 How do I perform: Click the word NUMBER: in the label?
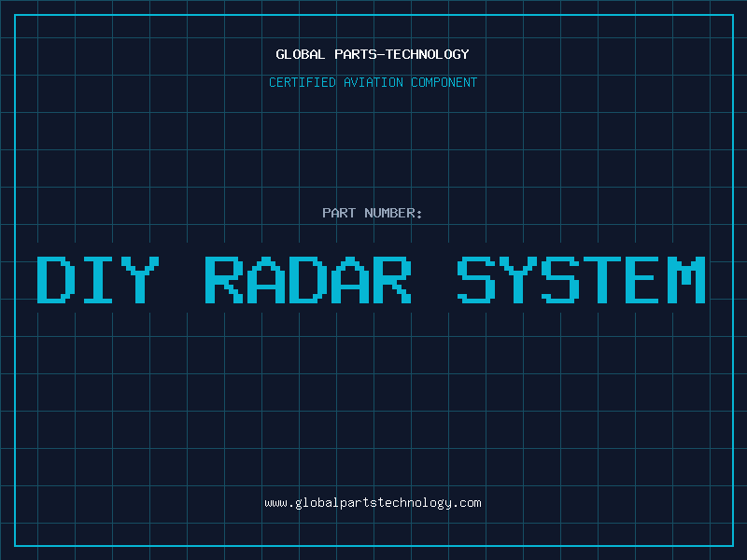pos(393,213)
